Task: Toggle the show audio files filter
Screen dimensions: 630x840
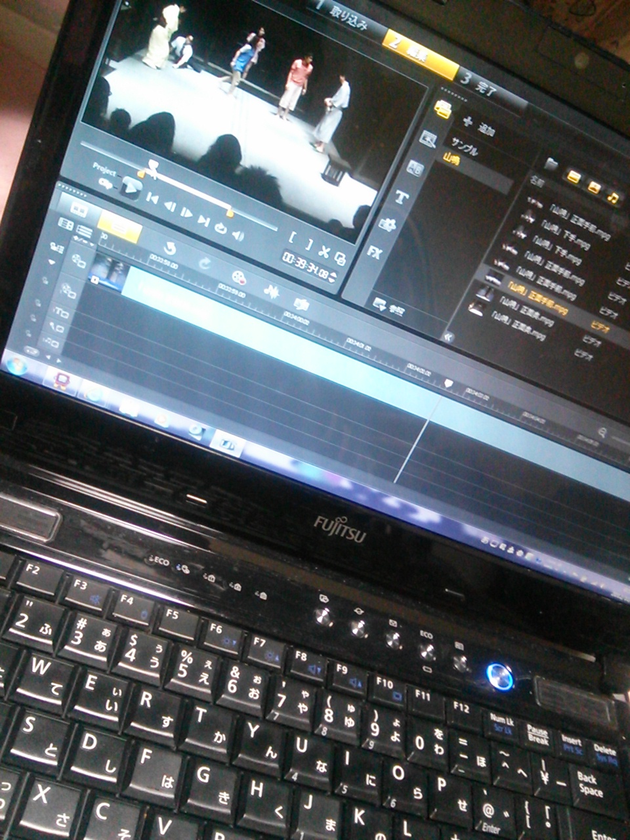Action: (x=614, y=196)
